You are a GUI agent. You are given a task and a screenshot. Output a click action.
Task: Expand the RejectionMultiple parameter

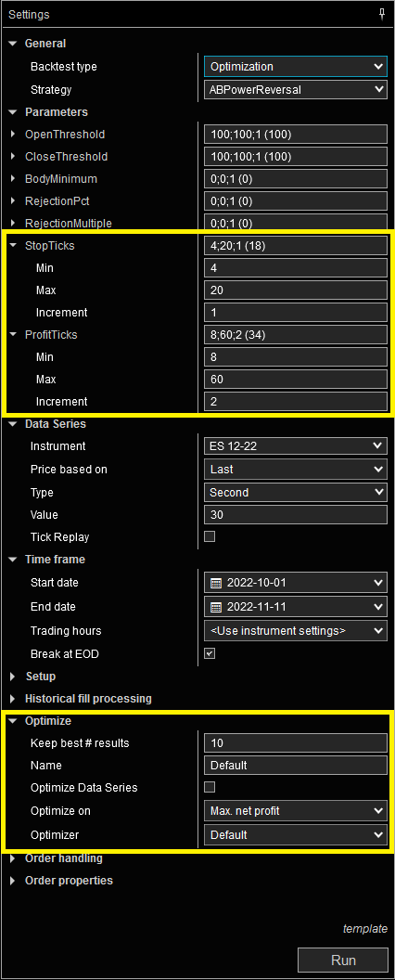[13, 223]
